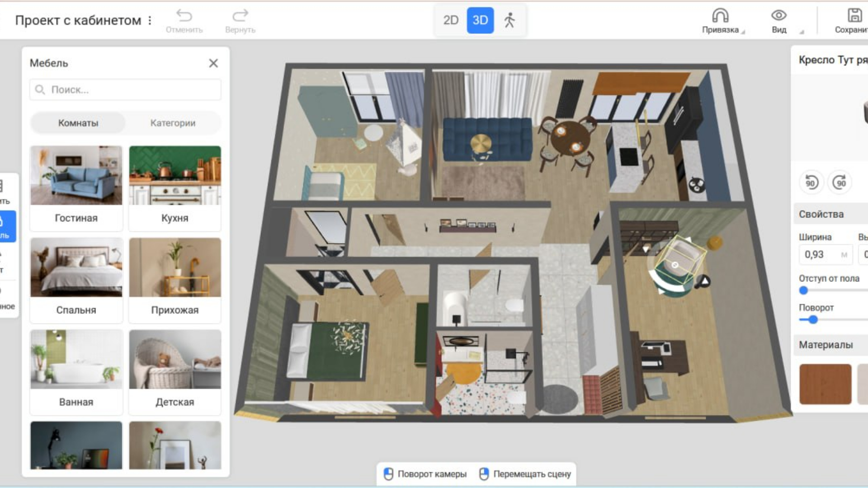This screenshot has height=488, width=868.
Task: Select the blue sofa in living room
Action: coord(487,139)
